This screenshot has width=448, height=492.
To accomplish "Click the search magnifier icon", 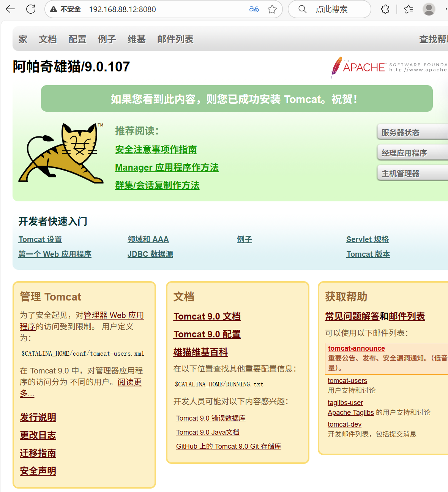I will [x=303, y=9].
